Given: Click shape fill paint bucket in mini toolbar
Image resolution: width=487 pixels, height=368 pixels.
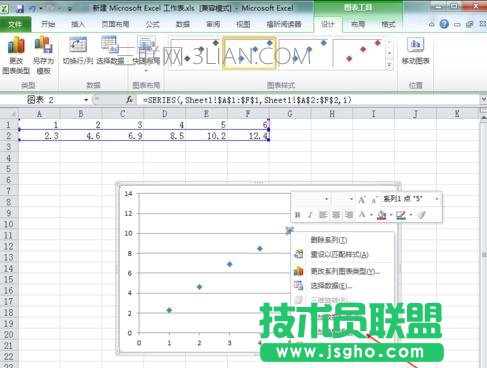Looking at the screenshot, I should pyautogui.click(x=382, y=215).
